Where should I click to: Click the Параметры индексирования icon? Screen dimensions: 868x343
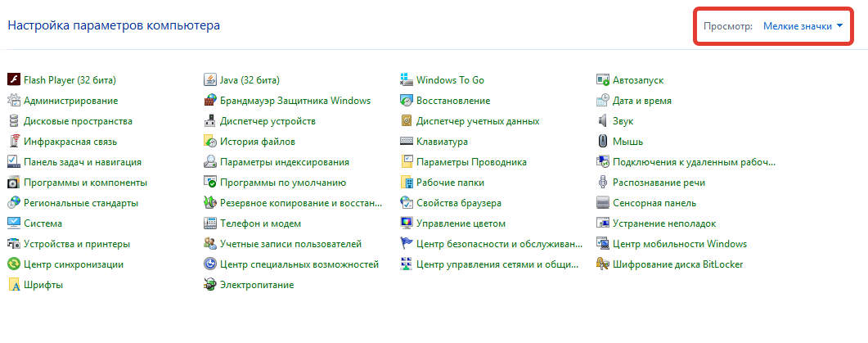point(209,162)
